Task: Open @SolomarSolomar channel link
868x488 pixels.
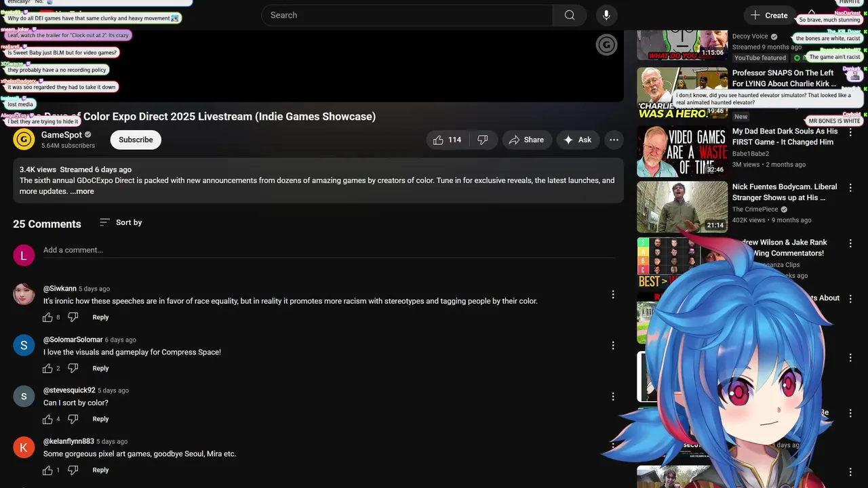Action: (x=73, y=340)
